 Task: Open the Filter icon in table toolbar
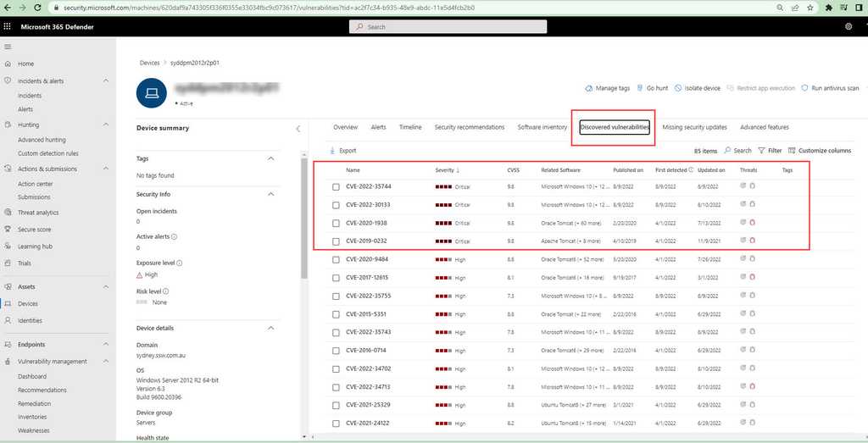(762, 151)
